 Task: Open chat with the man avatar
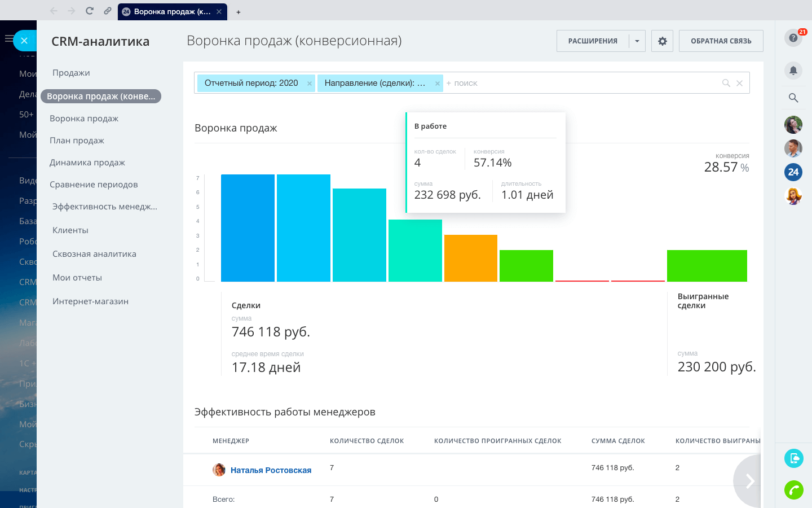(793, 148)
